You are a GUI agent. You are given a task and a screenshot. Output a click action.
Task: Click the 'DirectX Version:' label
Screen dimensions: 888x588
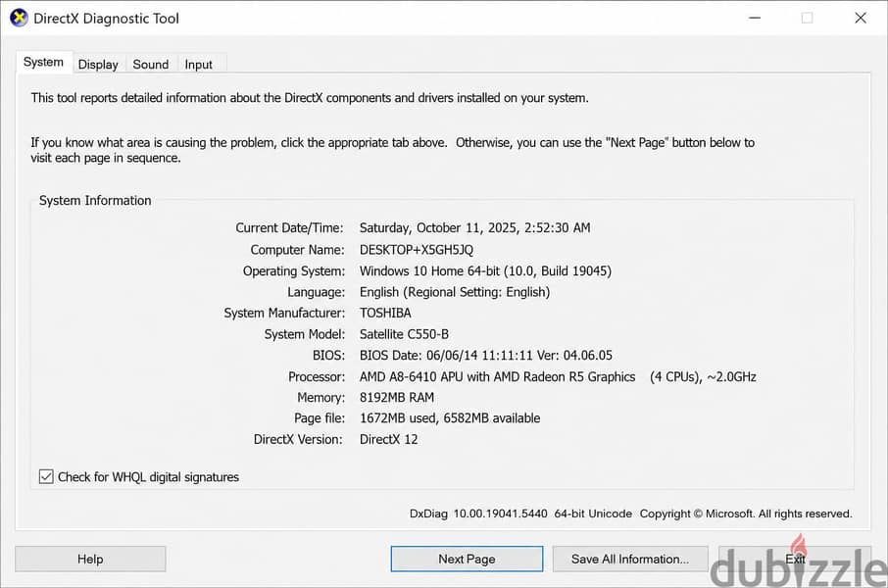pos(298,440)
